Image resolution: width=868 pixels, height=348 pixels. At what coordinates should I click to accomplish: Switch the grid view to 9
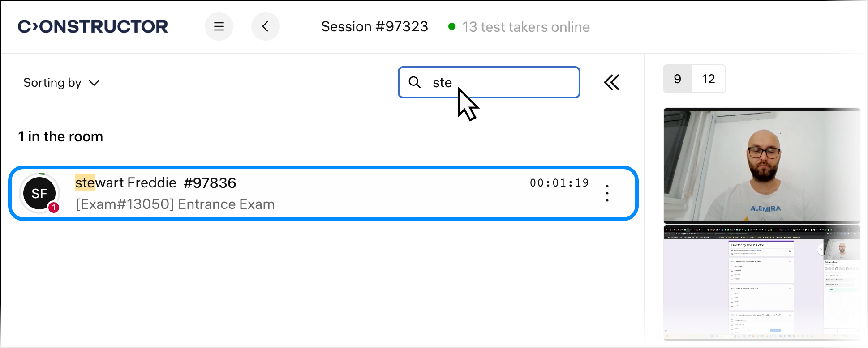[x=677, y=79]
